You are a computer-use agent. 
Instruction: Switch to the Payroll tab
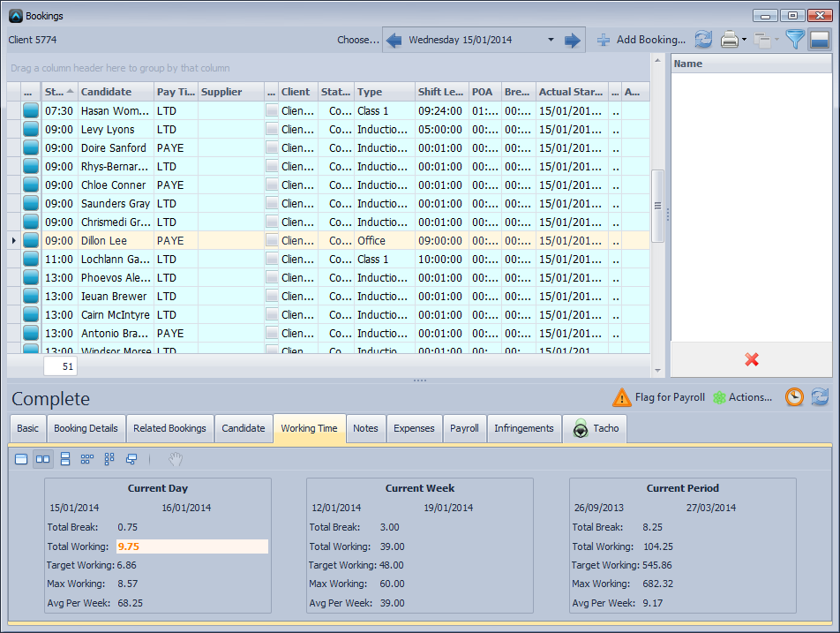point(464,428)
